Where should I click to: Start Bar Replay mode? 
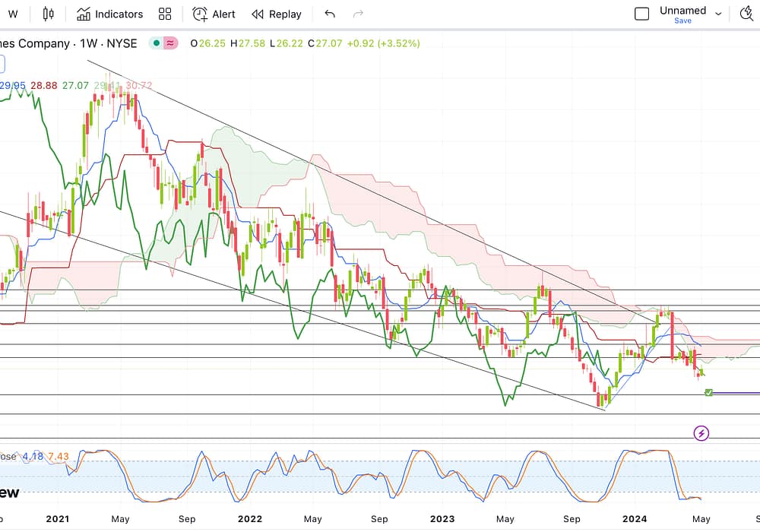277,14
